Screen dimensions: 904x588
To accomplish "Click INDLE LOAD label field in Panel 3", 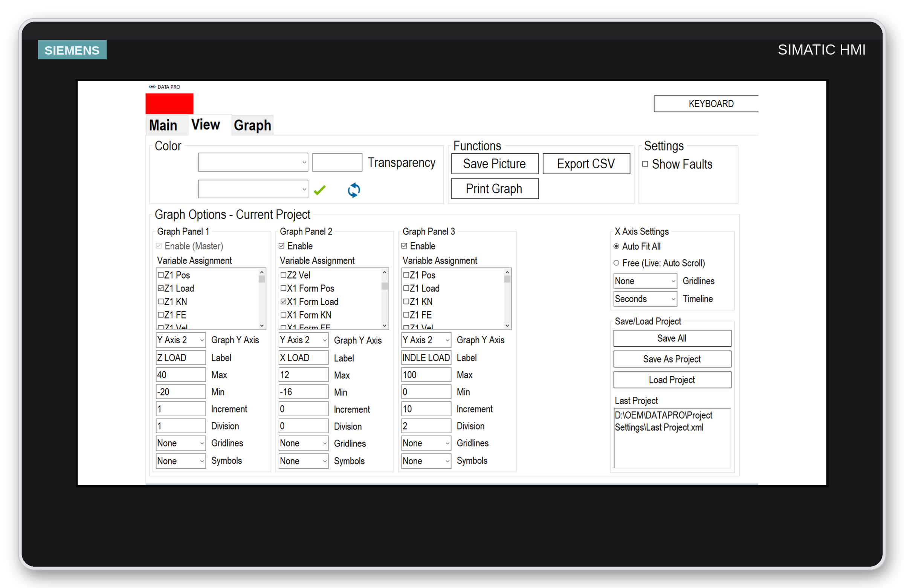I will (x=426, y=358).
